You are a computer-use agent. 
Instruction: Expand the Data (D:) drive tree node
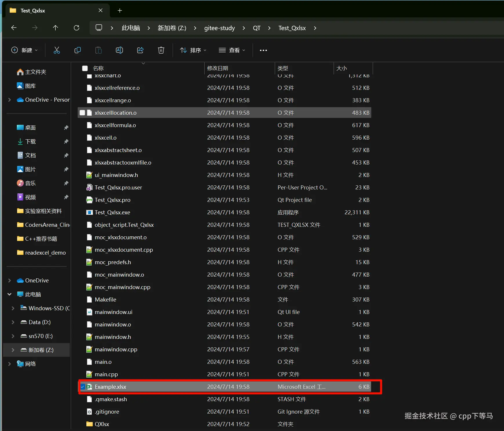(13, 322)
